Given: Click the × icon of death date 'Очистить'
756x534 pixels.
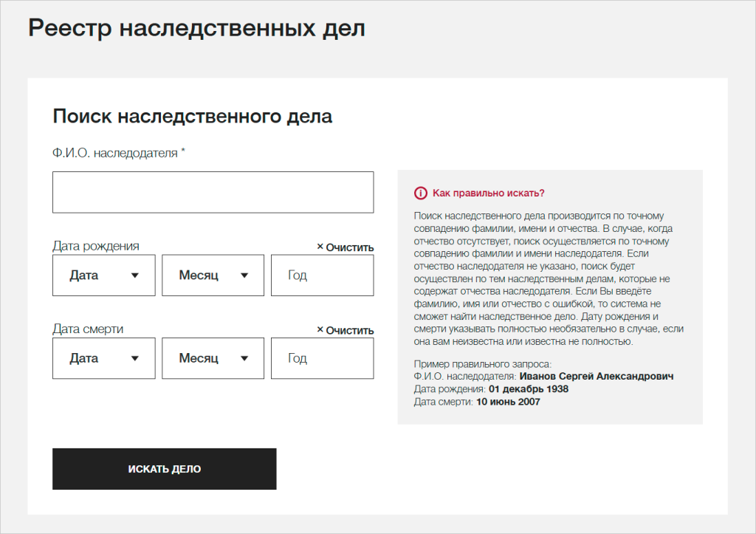Looking at the screenshot, I should point(320,329).
